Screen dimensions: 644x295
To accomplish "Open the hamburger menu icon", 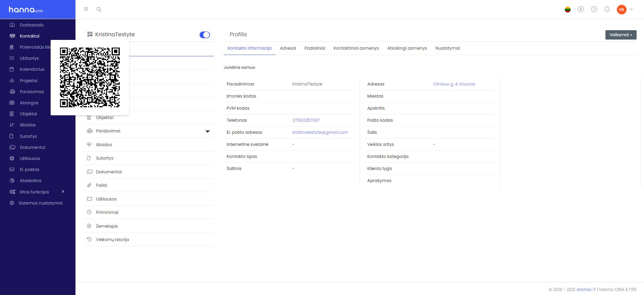I will tap(86, 9).
